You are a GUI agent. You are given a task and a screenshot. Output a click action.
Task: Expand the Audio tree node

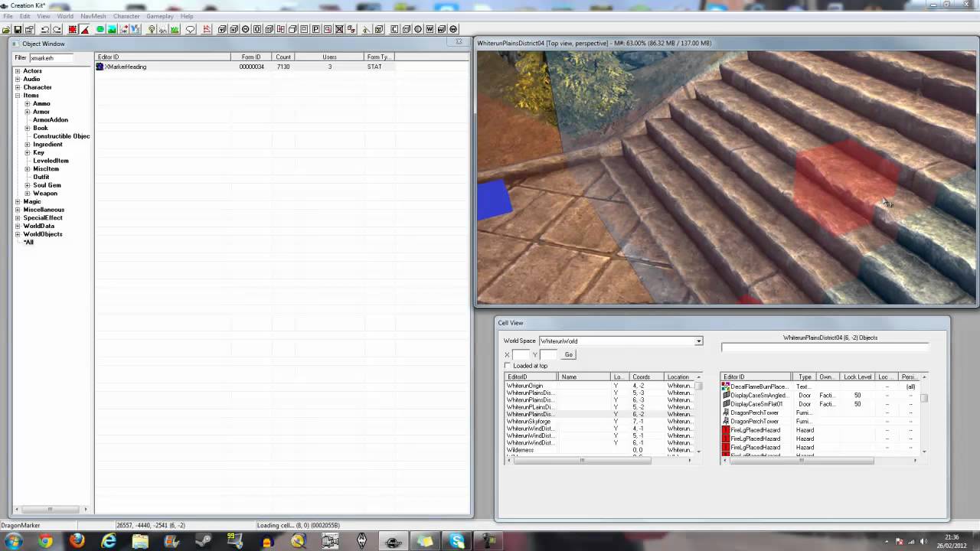(x=18, y=79)
